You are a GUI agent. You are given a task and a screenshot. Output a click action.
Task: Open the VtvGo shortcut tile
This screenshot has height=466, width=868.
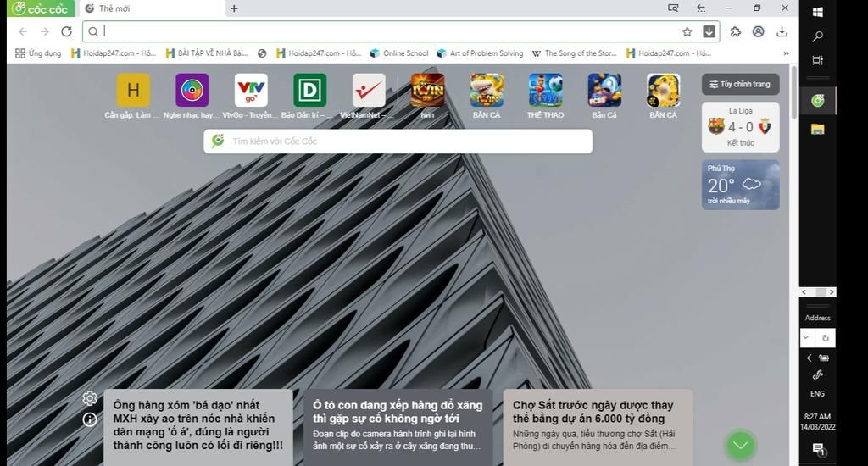(251, 97)
